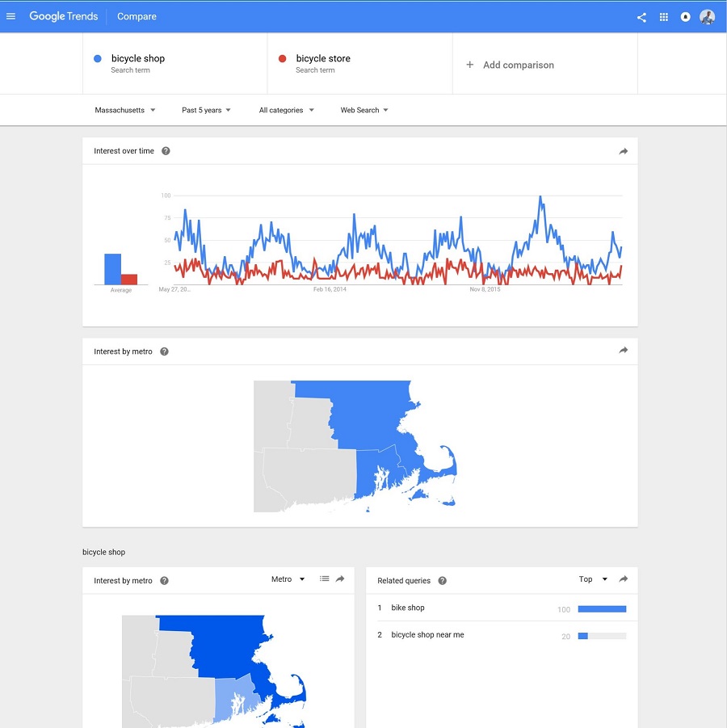Viewport: 727px width, 728px height.
Task: Open help for Related queries
Action: tap(443, 580)
